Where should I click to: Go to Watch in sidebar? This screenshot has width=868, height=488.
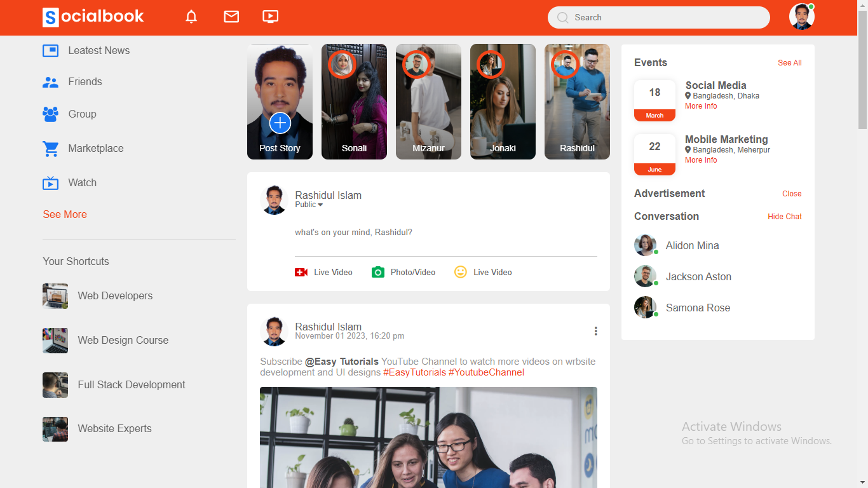pyautogui.click(x=83, y=183)
